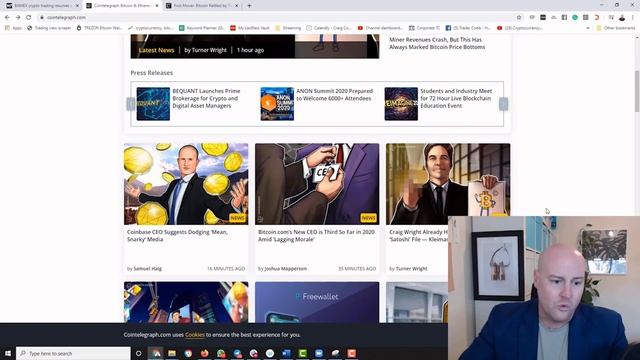Viewport: 640px width, 360px height.
Task: Open Cortana circle on the taskbar
Action: pos(138,353)
